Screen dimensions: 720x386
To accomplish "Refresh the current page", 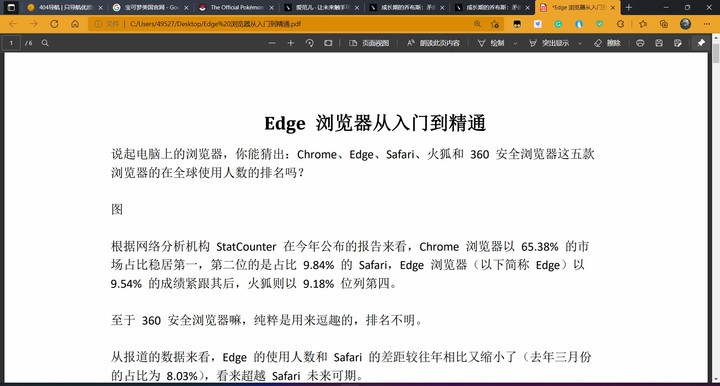I will (54, 24).
